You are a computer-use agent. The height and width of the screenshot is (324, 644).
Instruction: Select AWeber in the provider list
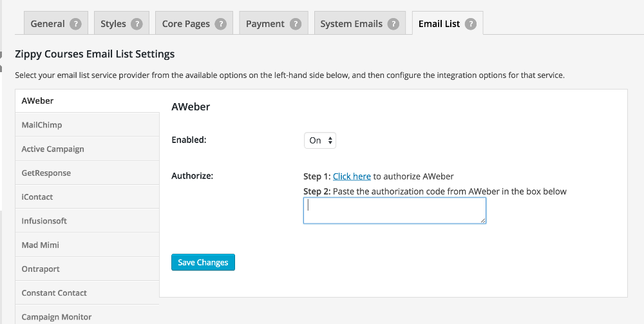pos(87,101)
